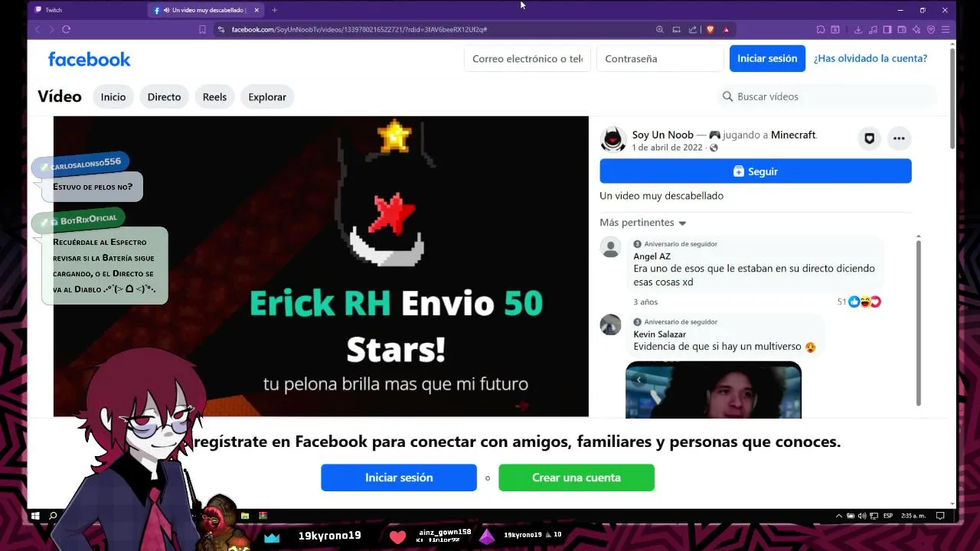Image resolution: width=980 pixels, height=551 pixels.
Task: Focus the Contraseña password field
Action: click(x=660, y=58)
